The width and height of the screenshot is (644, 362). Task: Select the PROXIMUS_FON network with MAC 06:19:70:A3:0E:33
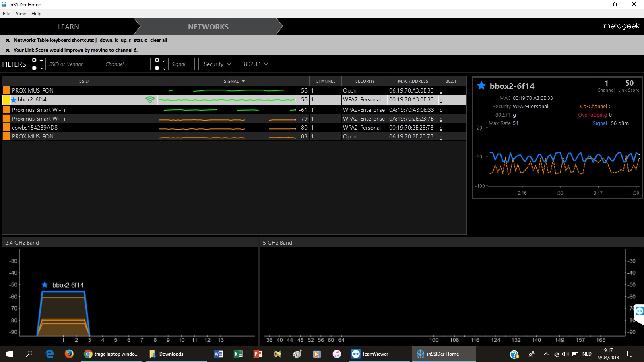[x=33, y=90]
